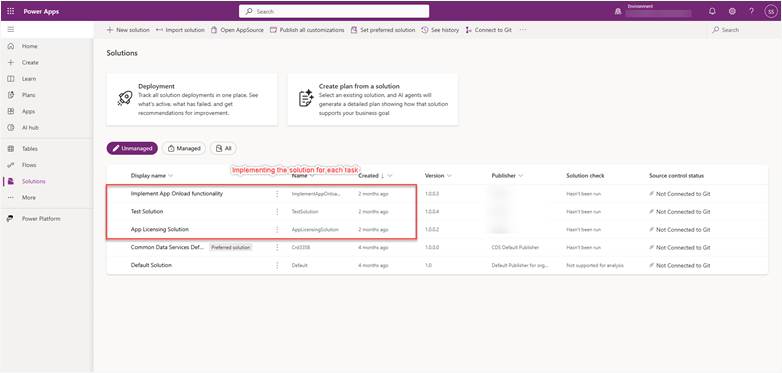Expand More options in the sidebar
Screen dimensions: 782x373
coord(28,197)
